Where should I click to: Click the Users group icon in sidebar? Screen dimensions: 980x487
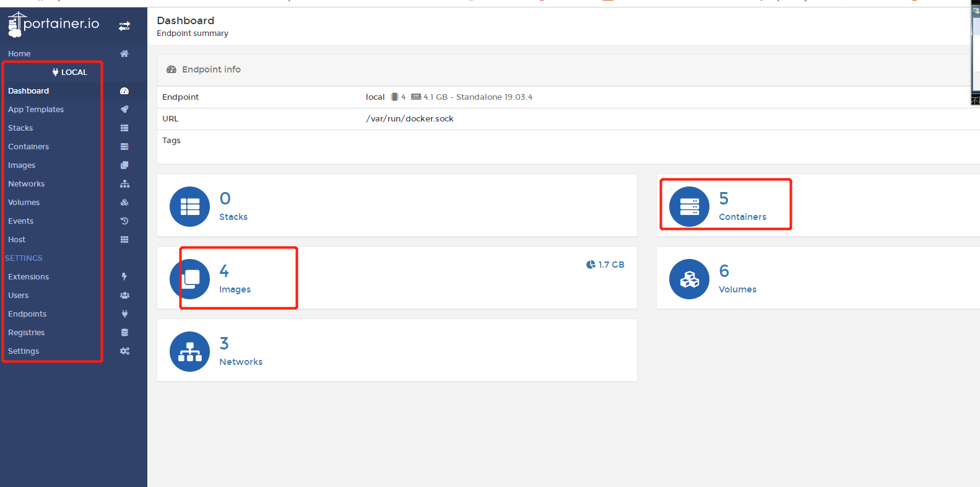[124, 296]
